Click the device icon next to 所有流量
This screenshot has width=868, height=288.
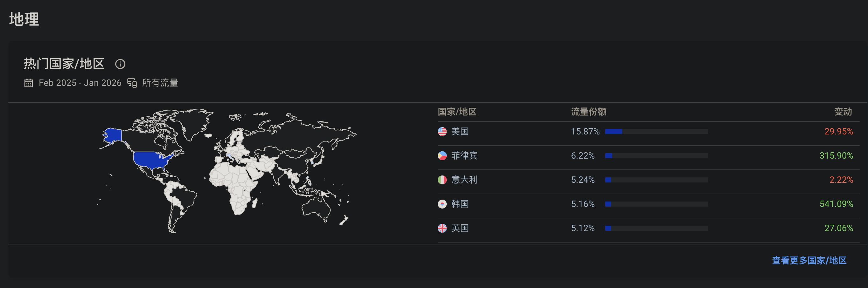pos(132,83)
